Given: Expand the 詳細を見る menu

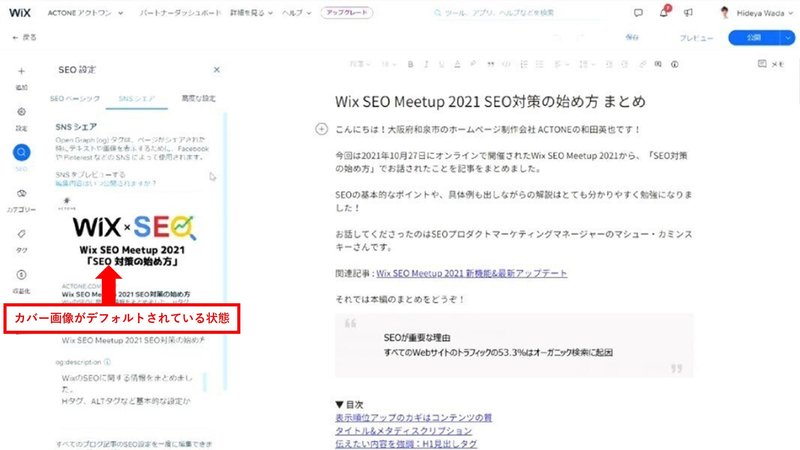Looking at the screenshot, I should pos(251,13).
